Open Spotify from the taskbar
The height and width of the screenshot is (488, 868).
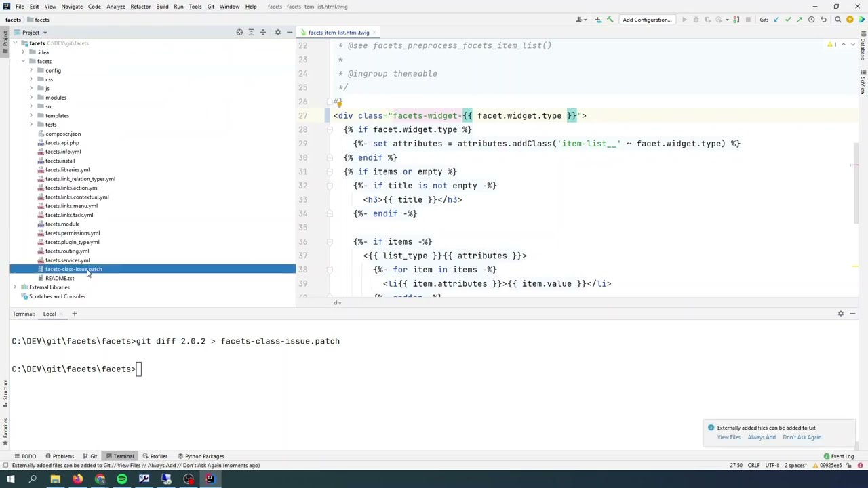[122, 479]
